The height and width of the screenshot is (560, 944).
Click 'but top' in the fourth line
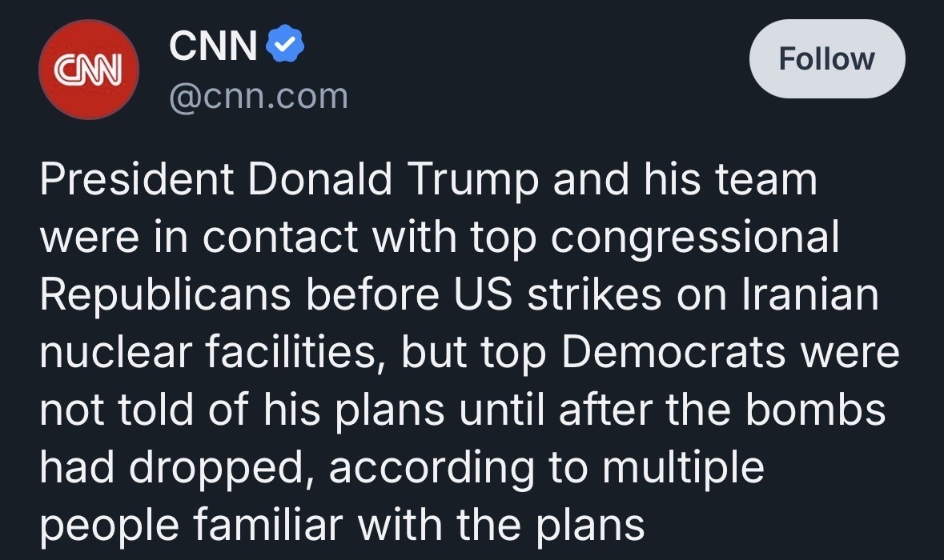(473, 353)
